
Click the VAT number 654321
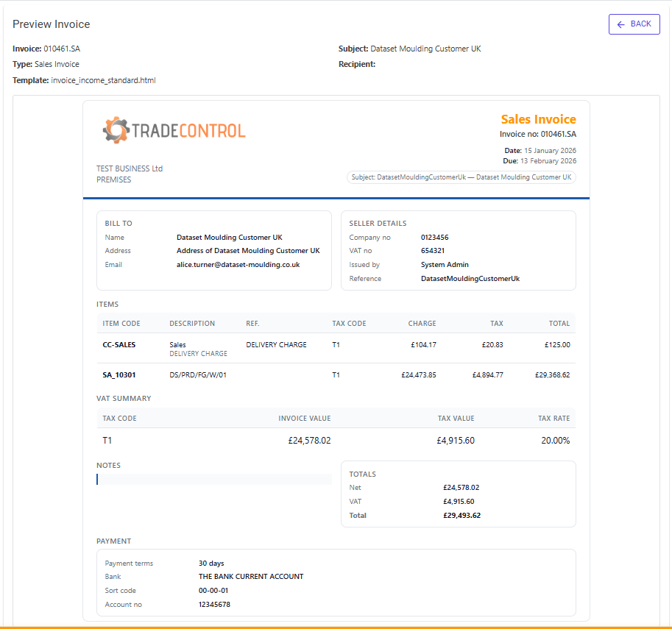tap(433, 251)
